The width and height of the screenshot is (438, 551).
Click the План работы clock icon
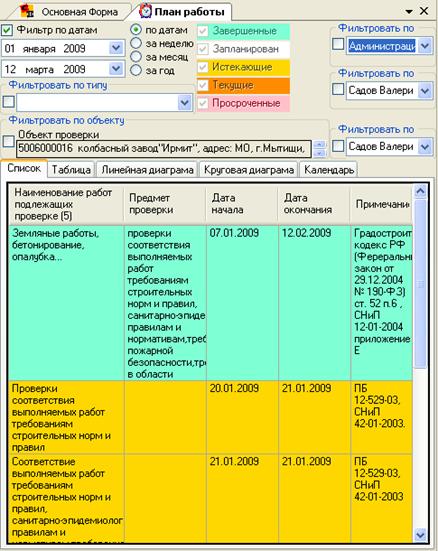145,11
